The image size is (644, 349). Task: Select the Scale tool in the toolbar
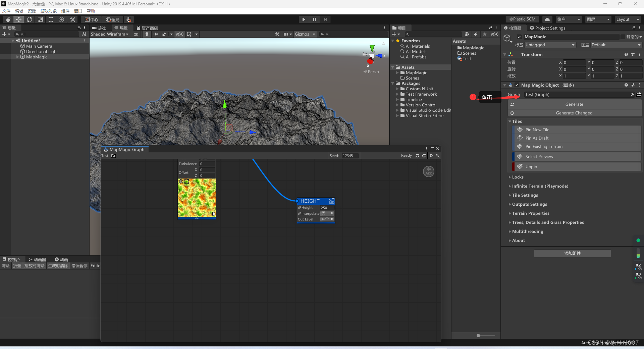click(40, 19)
